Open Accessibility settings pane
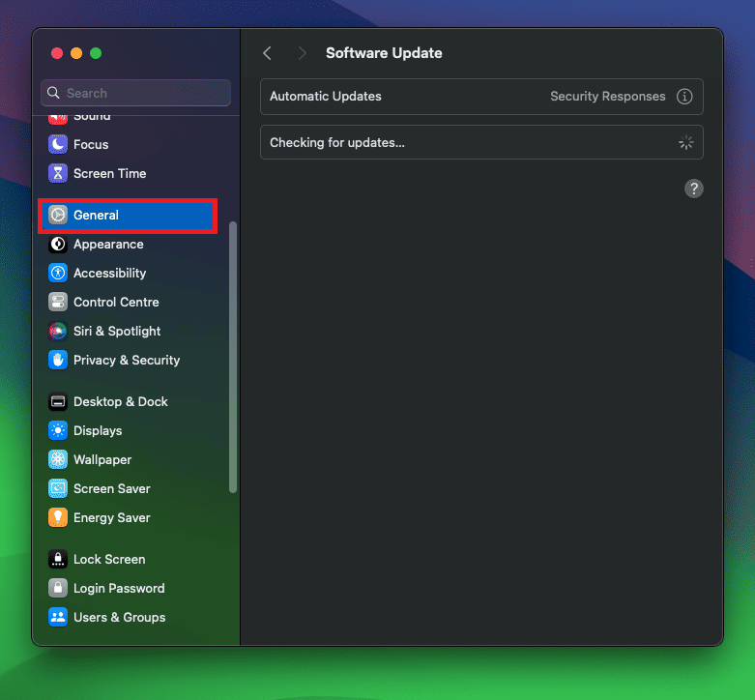755x700 pixels. [128, 273]
